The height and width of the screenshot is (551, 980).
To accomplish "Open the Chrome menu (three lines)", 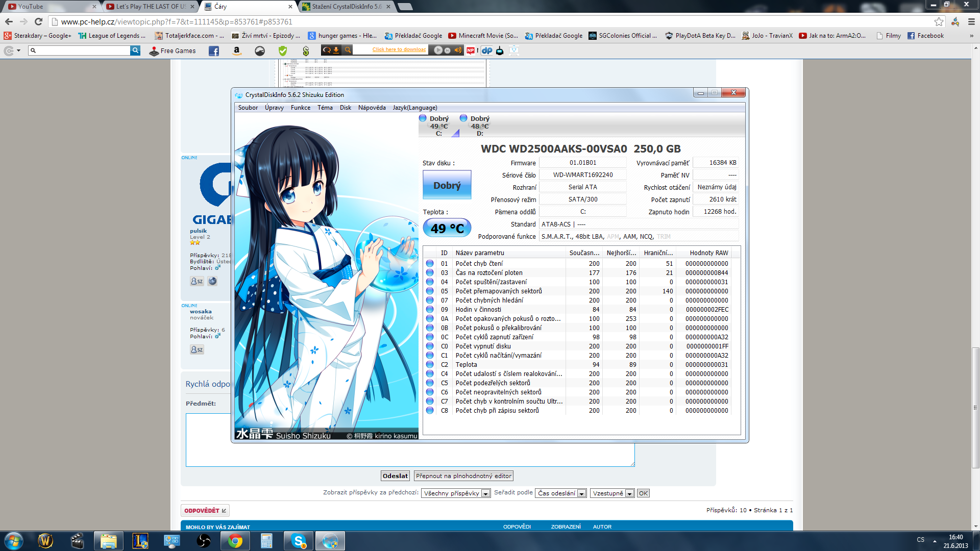I will pyautogui.click(x=971, y=21).
